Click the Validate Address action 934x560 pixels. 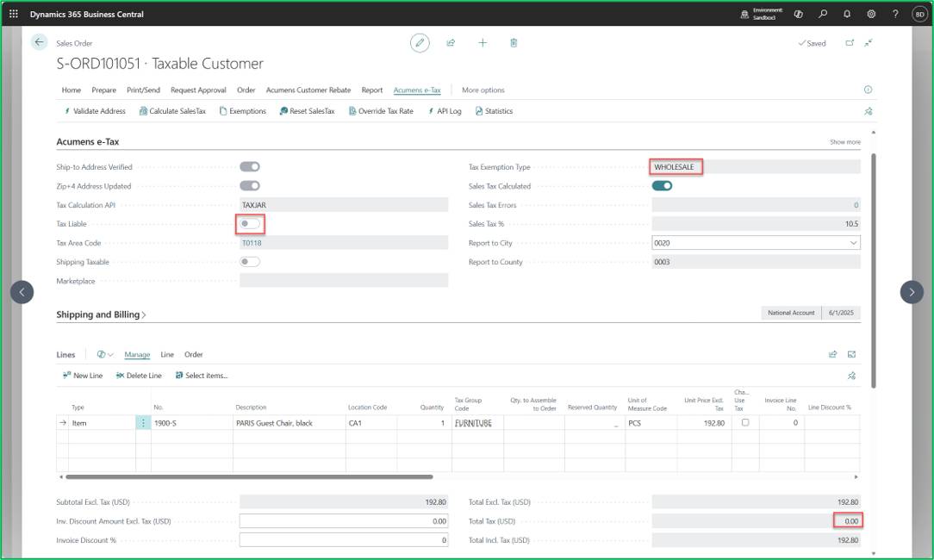coord(94,111)
